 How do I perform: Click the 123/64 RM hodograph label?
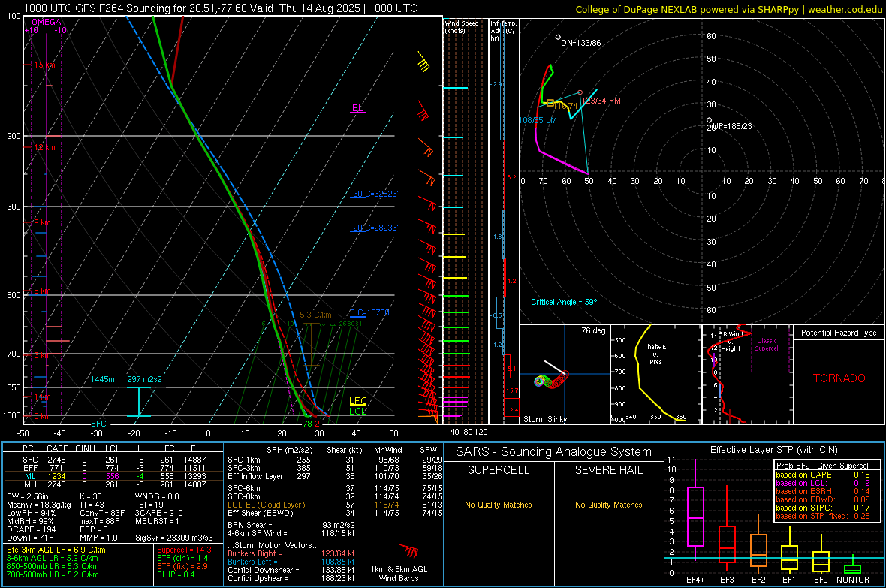click(601, 101)
